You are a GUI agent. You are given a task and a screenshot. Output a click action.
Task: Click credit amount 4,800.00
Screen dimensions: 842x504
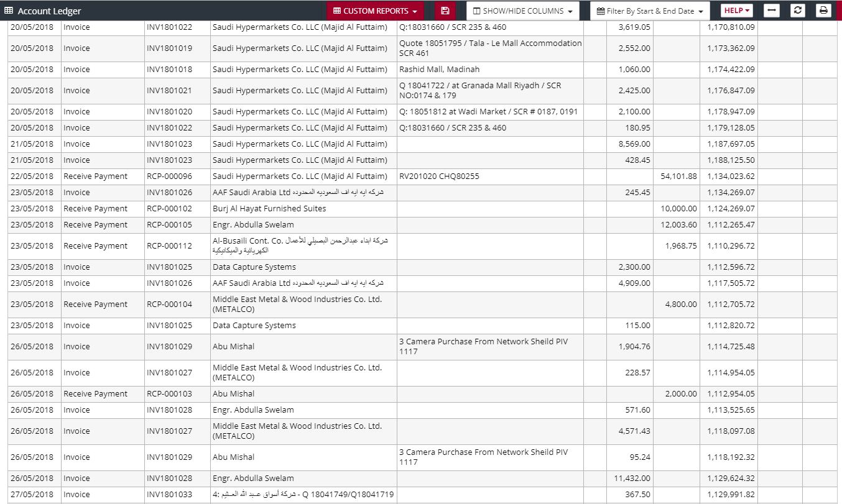[681, 305]
